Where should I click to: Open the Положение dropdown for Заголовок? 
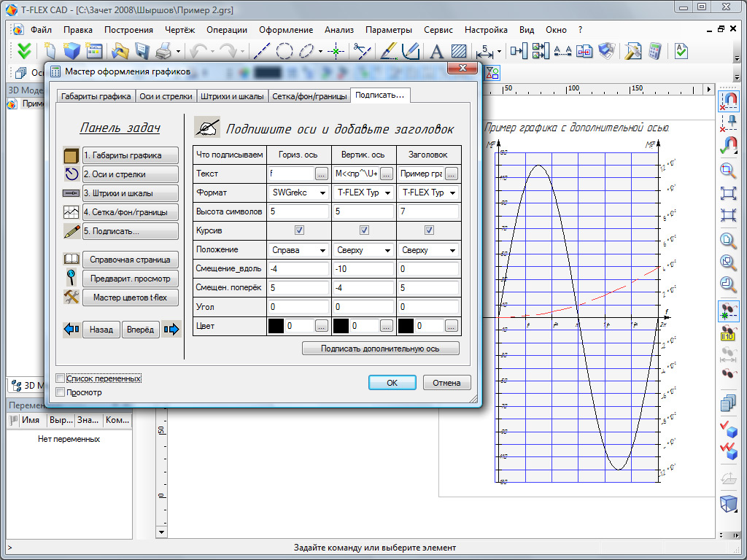pos(452,250)
